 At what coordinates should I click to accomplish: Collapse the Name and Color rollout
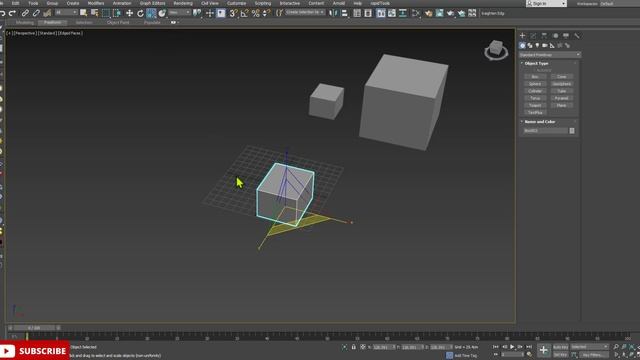click(x=539, y=122)
